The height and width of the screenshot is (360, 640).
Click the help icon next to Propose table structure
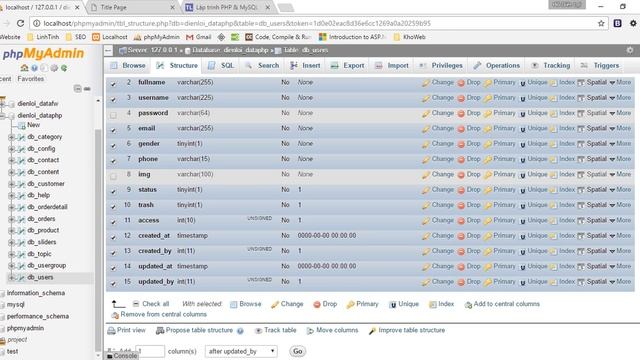point(240,331)
